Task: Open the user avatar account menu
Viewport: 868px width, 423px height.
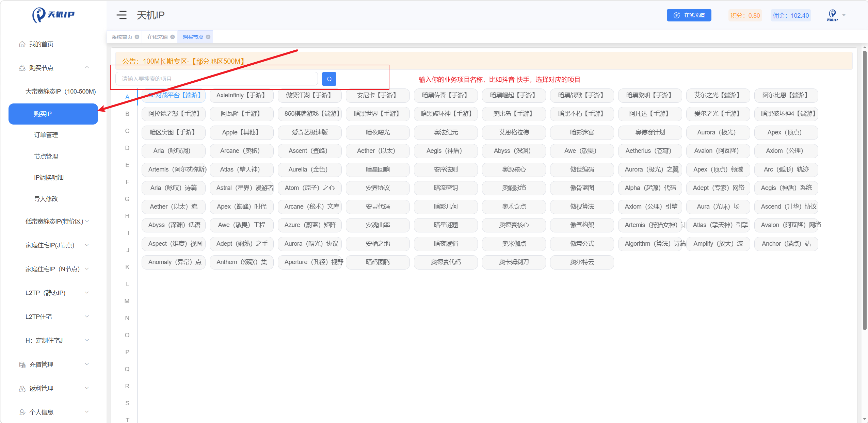Action: 832,15
